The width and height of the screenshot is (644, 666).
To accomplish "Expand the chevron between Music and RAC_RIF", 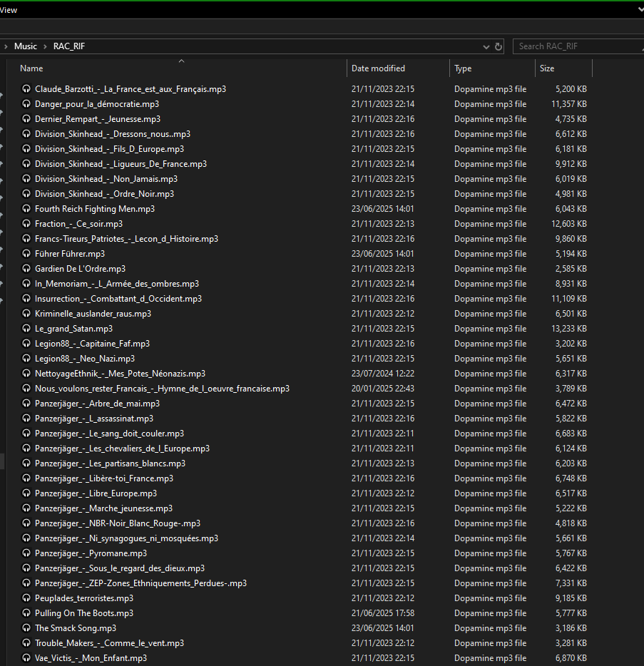I will [x=45, y=46].
